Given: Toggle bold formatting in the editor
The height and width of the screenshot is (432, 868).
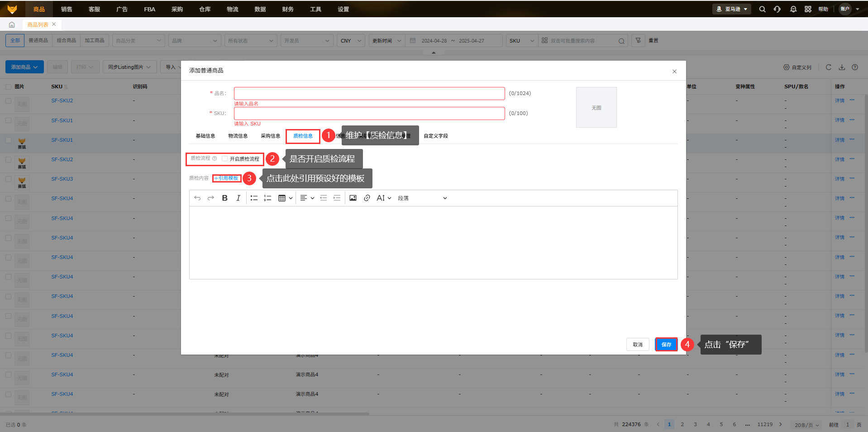Looking at the screenshot, I should pos(224,198).
